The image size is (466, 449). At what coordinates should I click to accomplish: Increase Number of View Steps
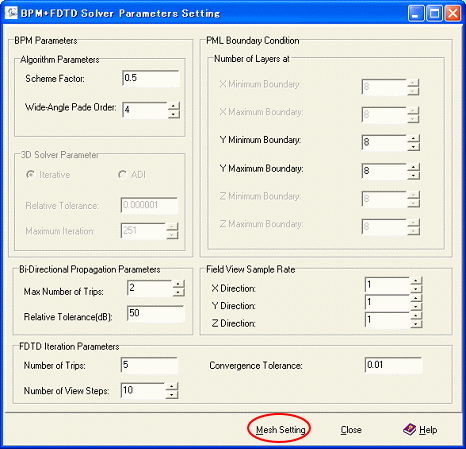[x=172, y=387]
